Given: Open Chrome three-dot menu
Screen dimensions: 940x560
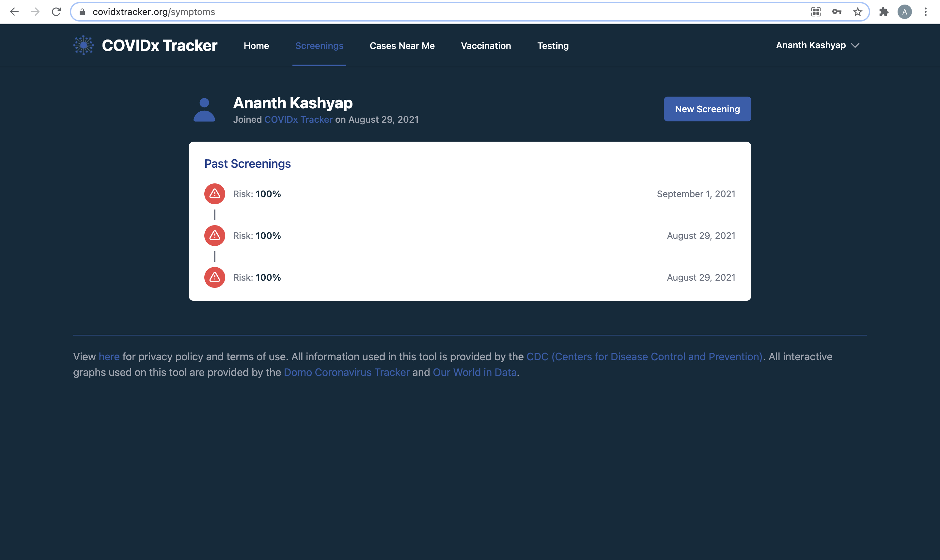Looking at the screenshot, I should [x=925, y=12].
